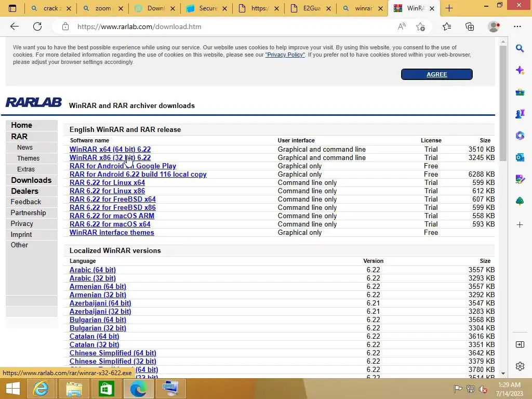
Task: Open Feedback in site menu
Action: [x=26, y=202]
